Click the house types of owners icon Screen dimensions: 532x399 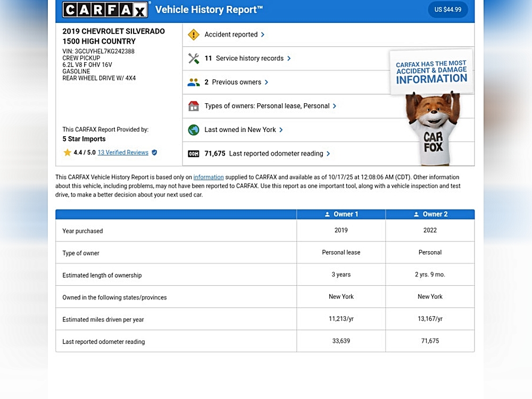(x=194, y=106)
